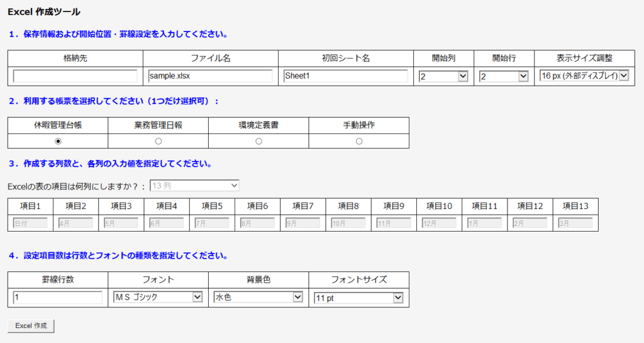Pick the 手動操作 radio option

click(359, 141)
